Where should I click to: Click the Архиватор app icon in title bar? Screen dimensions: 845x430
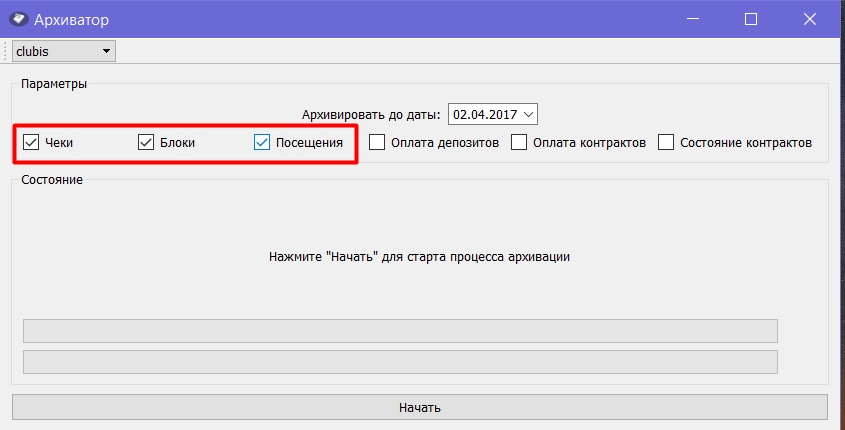coord(18,19)
